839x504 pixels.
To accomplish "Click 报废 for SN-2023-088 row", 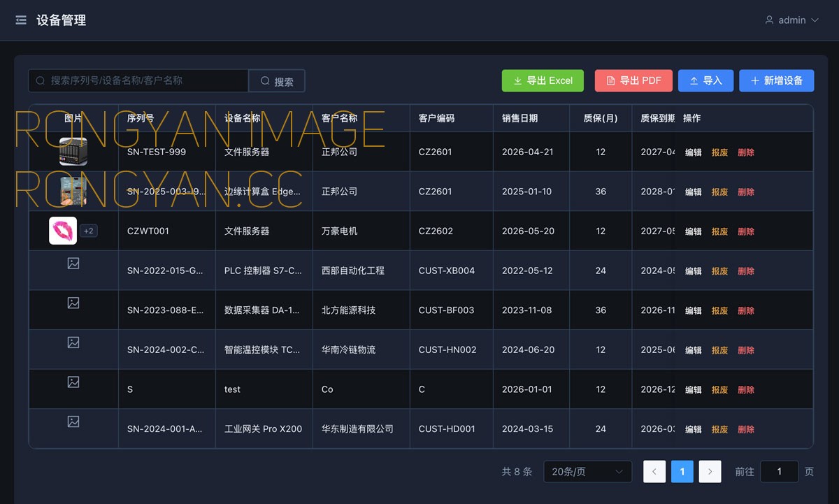I will 719,310.
